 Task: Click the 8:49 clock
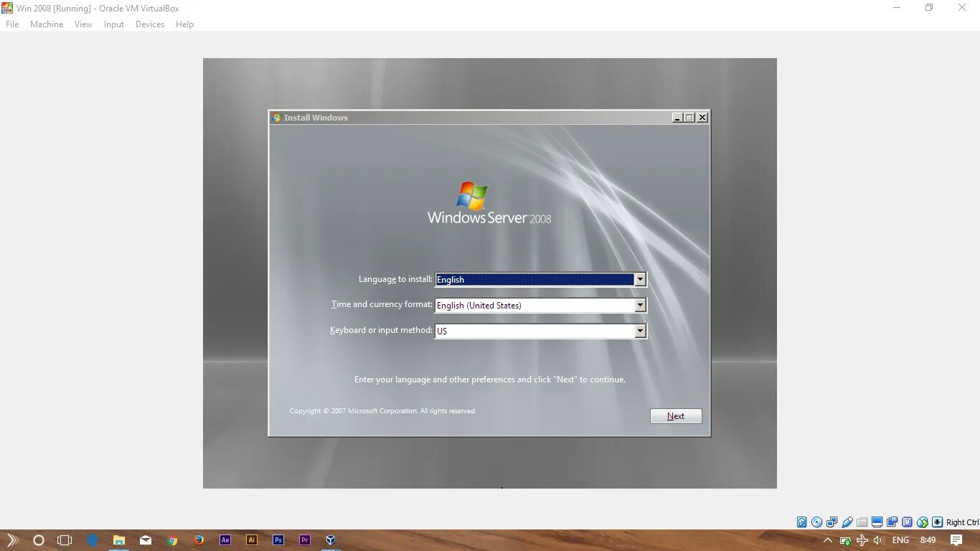[928, 540]
